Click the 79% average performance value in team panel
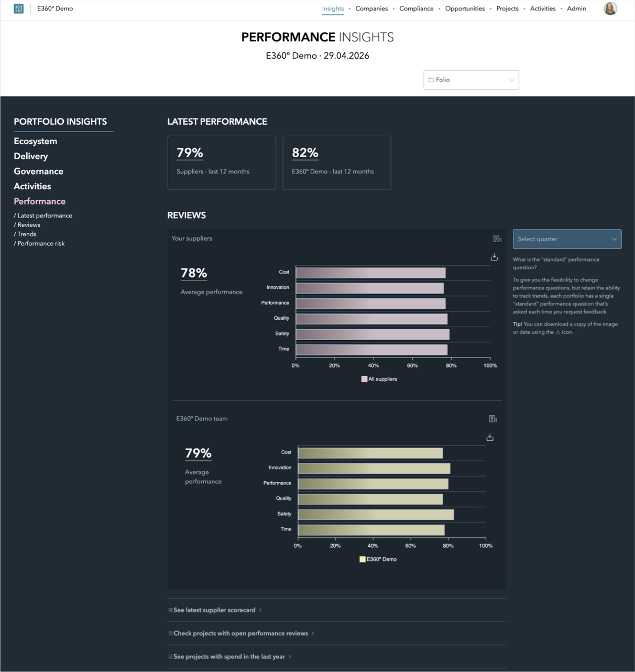635x672 pixels. pos(198,453)
